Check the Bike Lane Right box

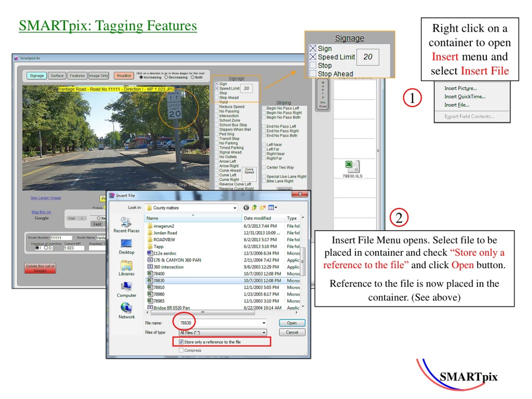pyautogui.click(x=264, y=181)
